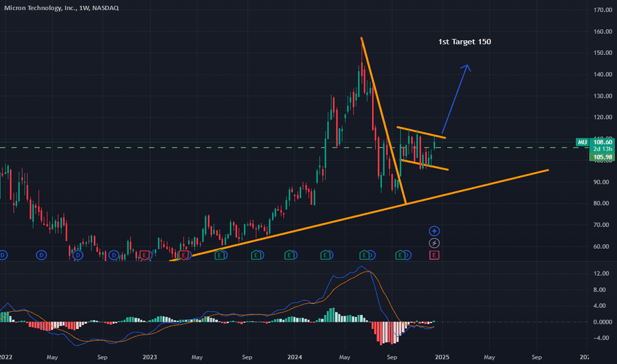Open the dividend D marker near April 2022
Screen dimensions: 617x364
(x=41, y=255)
